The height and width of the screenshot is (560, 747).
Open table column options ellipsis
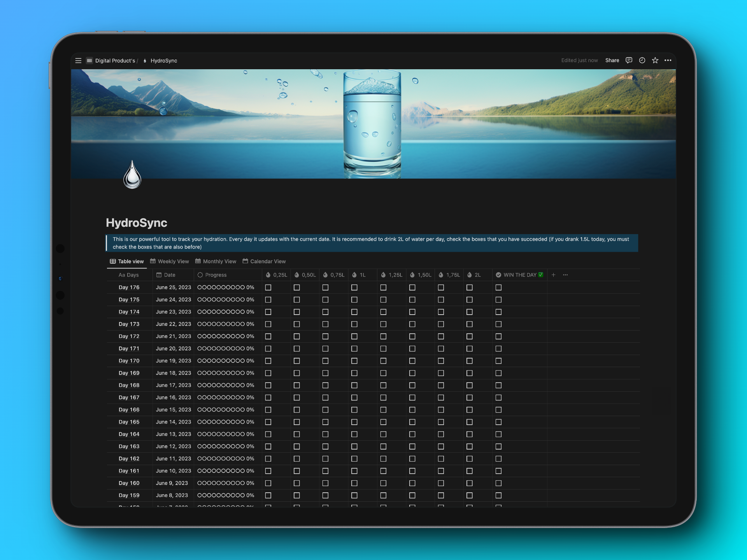(565, 275)
